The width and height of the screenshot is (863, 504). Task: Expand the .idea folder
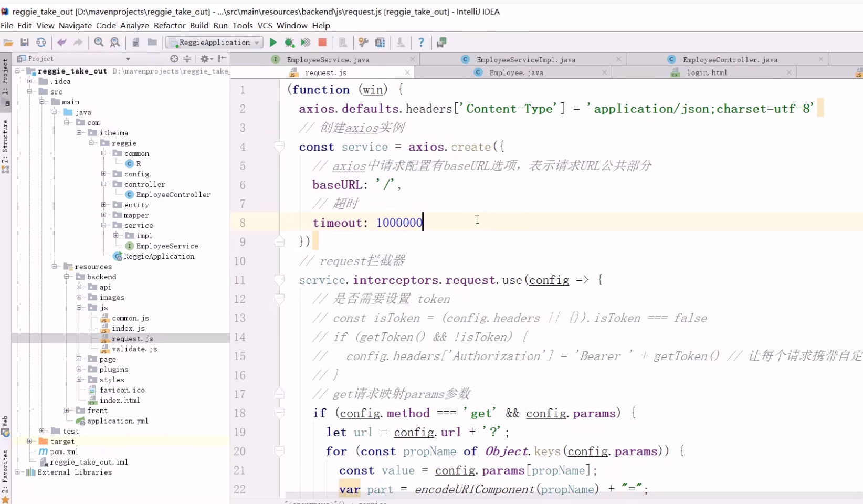point(30,81)
